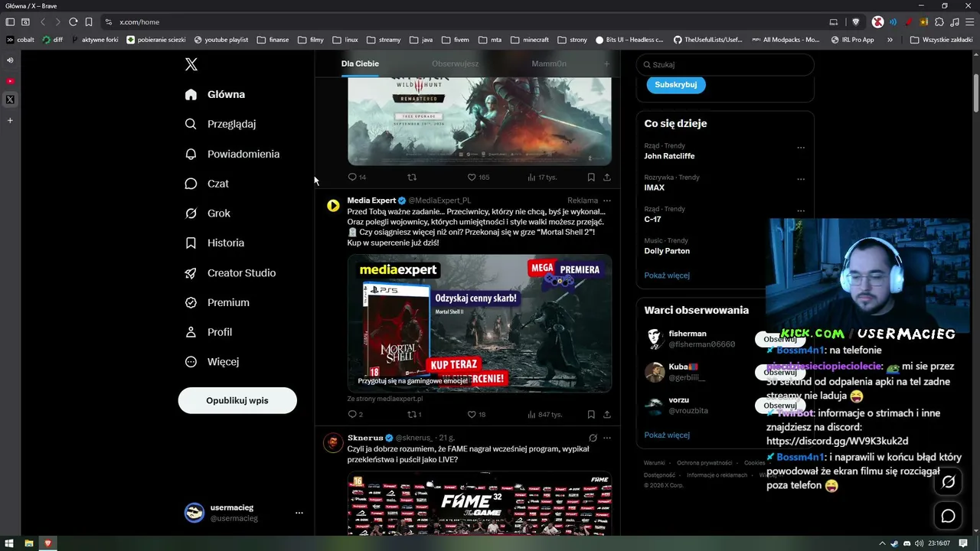
Task: Open Profil page
Action: [x=208, y=332]
